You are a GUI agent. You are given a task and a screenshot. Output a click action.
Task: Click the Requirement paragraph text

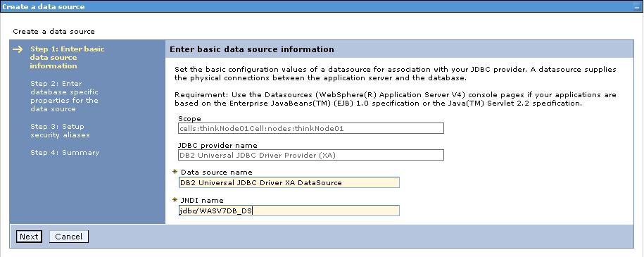(x=395, y=99)
